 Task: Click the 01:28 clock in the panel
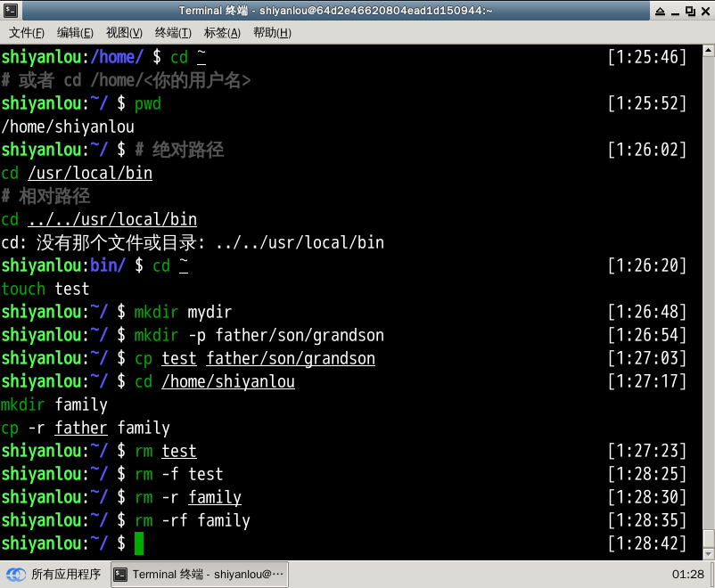687,575
